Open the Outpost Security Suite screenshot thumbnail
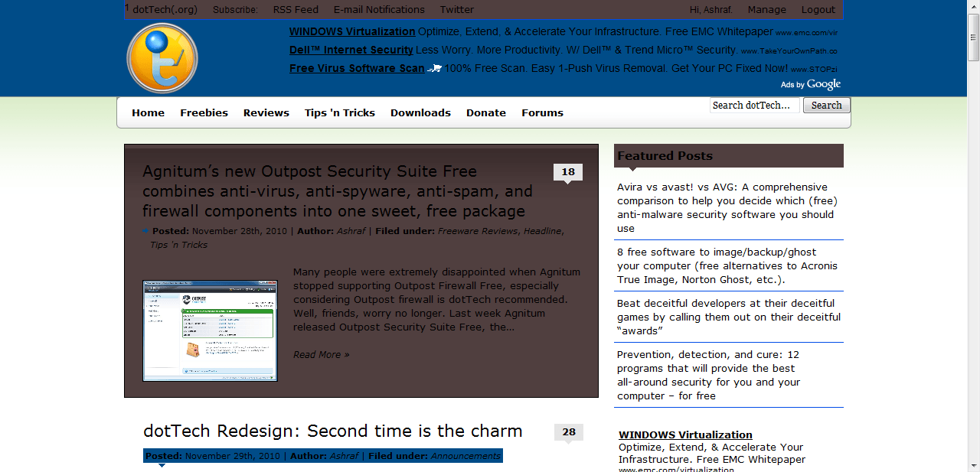This screenshot has width=980, height=472. tap(211, 330)
